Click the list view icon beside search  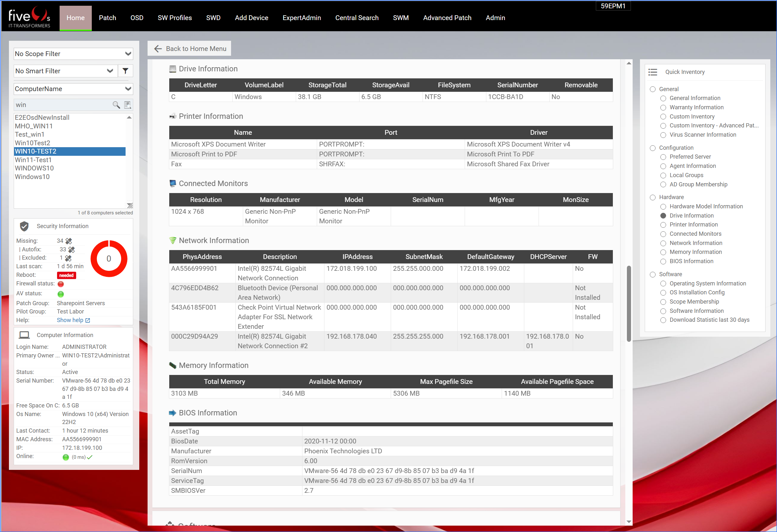(128, 105)
